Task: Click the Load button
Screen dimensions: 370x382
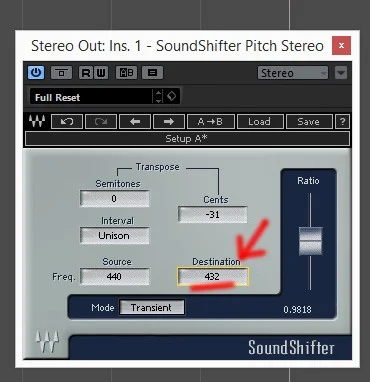Action: point(260,122)
